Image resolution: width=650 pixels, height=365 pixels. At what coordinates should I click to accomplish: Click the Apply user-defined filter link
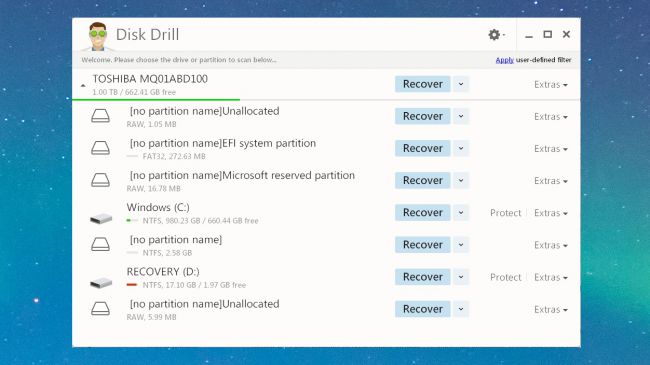[504, 60]
